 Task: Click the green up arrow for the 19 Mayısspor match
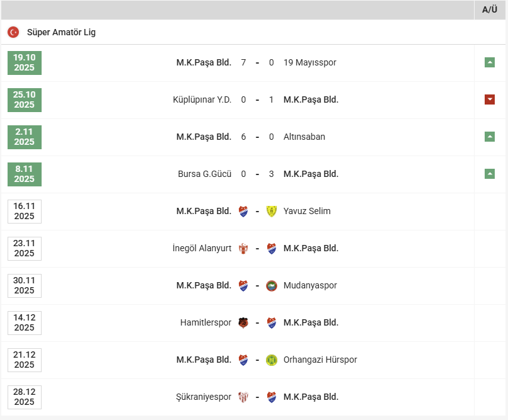pos(489,62)
